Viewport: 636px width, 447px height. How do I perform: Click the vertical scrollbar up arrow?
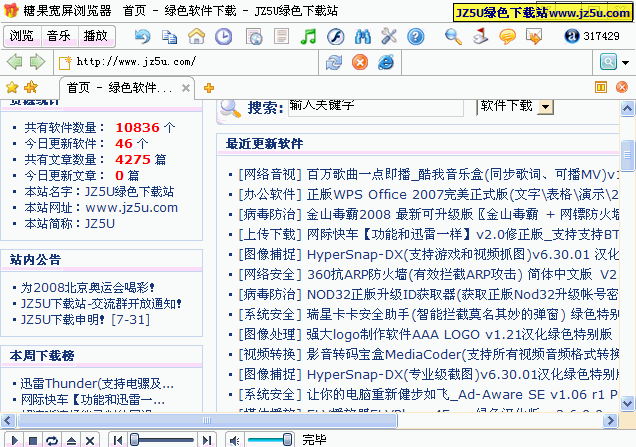pos(627,108)
